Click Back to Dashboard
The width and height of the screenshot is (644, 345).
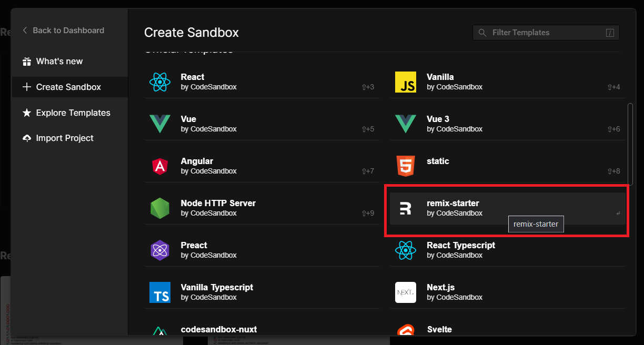68,31
